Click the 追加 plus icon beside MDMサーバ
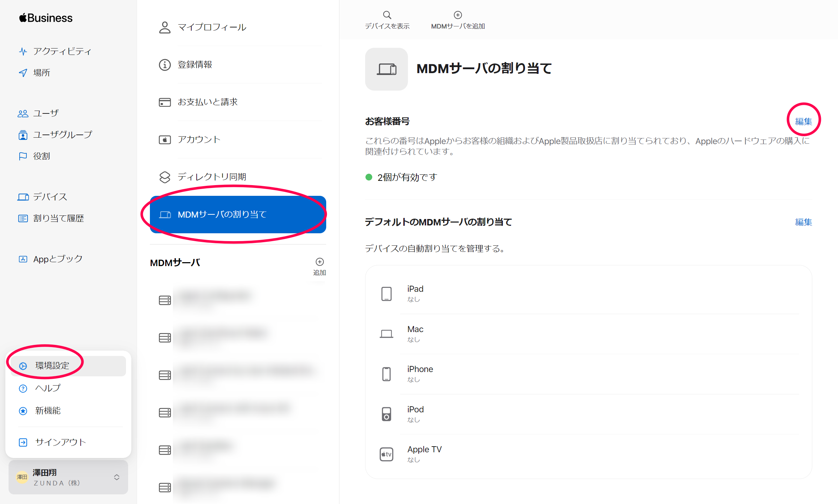 [319, 262]
